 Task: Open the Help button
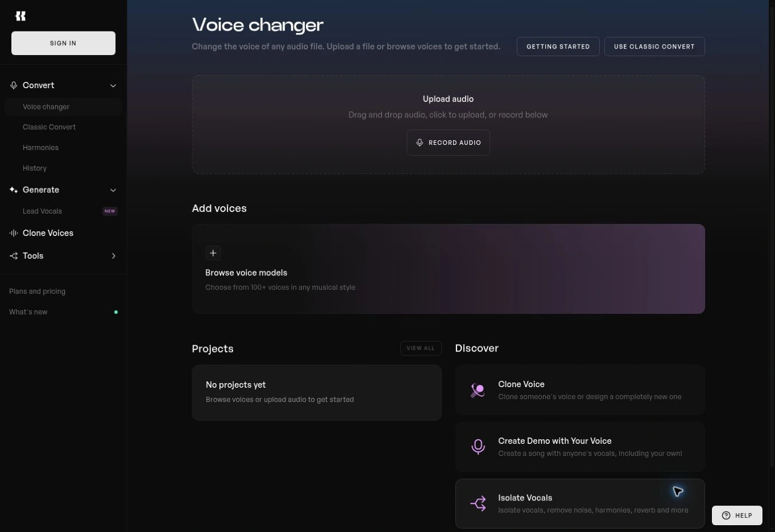737,515
